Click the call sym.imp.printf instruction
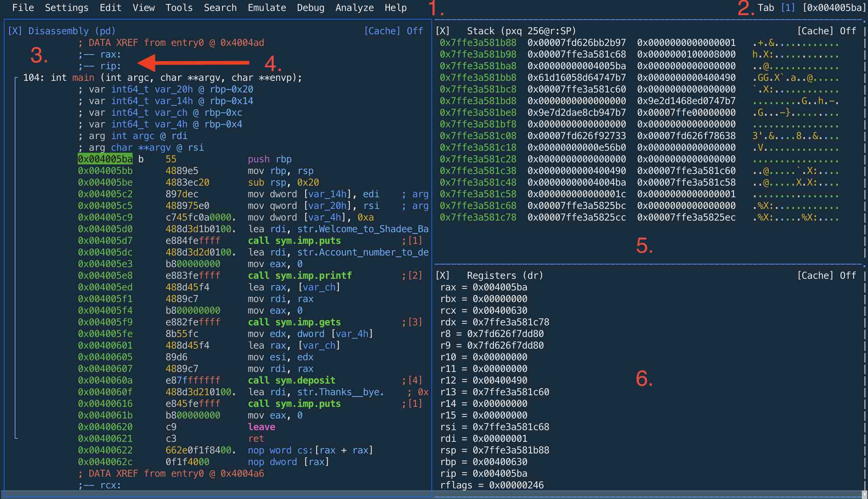This screenshot has width=868, height=499. click(299, 275)
